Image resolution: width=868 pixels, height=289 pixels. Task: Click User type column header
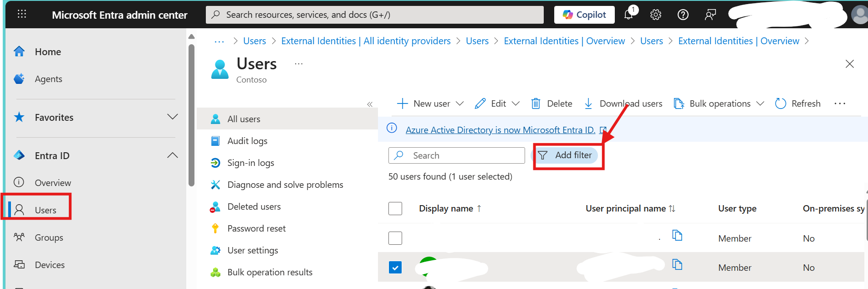pos(737,208)
